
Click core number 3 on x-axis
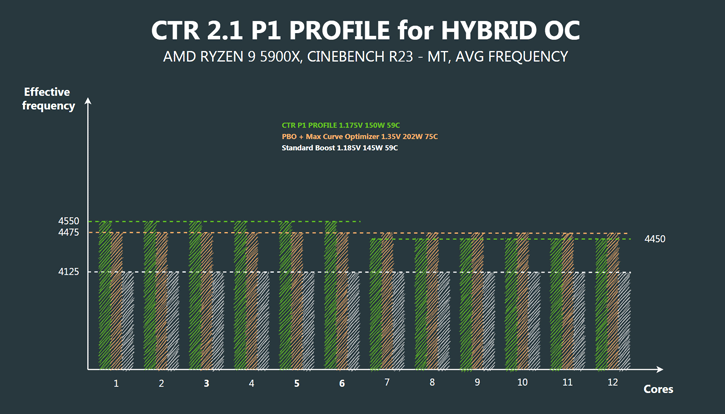coord(206,383)
